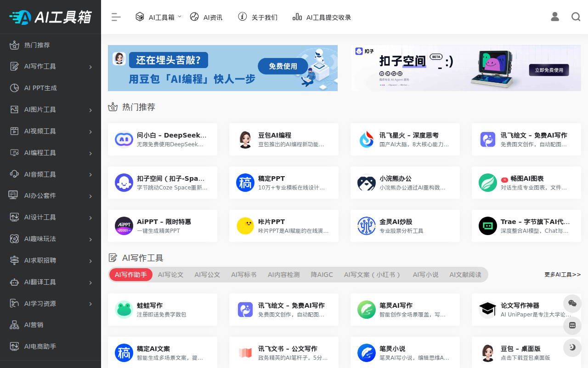Expand the AI音频工具 sidebar chevron
Image resolution: width=588 pixels, height=368 pixels.
90,175
